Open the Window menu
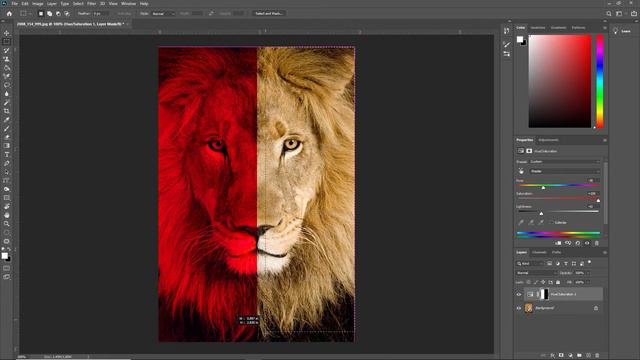The width and height of the screenshot is (640, 360). (x=129, y=4)
